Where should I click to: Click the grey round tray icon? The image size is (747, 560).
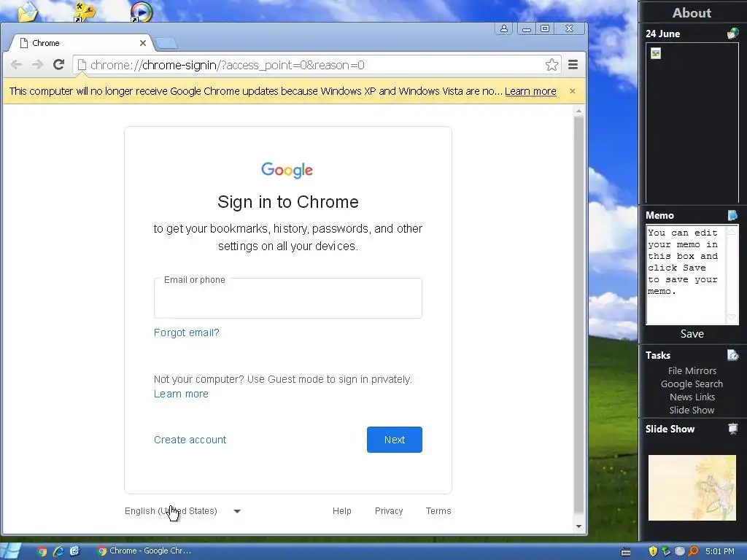point(680,551)
